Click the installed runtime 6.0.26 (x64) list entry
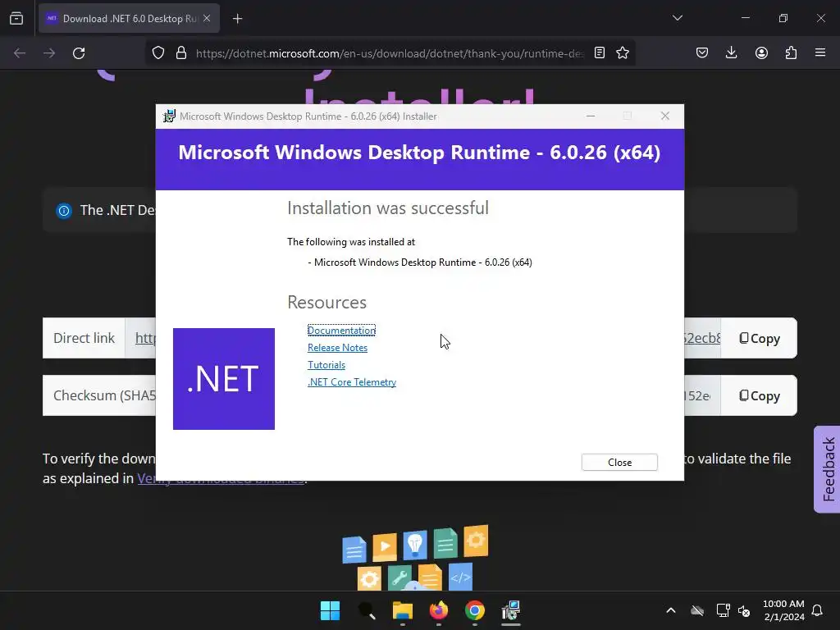Image resolution: width=840 pixels, height=630 pixels. 420,262
